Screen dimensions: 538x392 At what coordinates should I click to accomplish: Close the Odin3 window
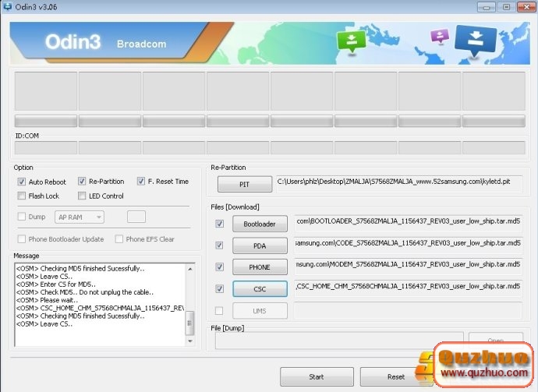click(x=526, y=7)
